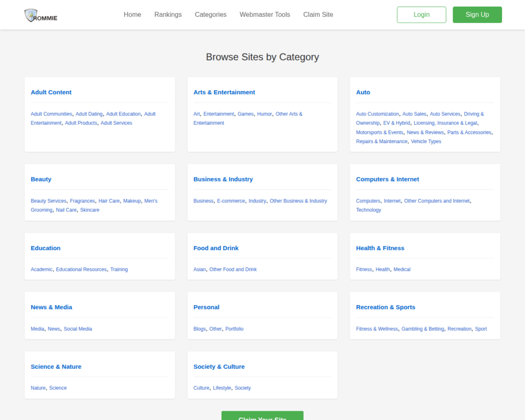Go to the Rankings page
This screenshot has height=420, width=525.
168,14
